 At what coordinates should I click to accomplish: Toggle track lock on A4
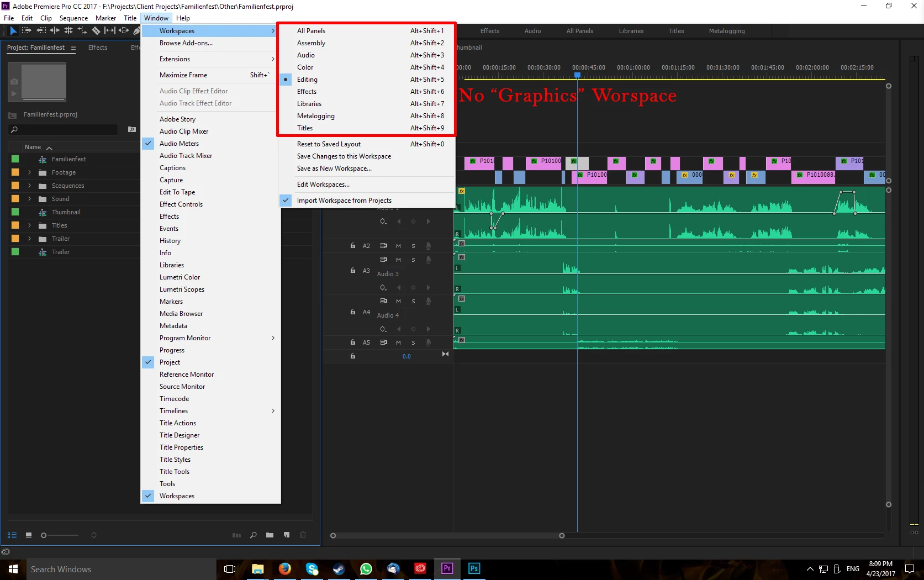[x=353, y=312]
